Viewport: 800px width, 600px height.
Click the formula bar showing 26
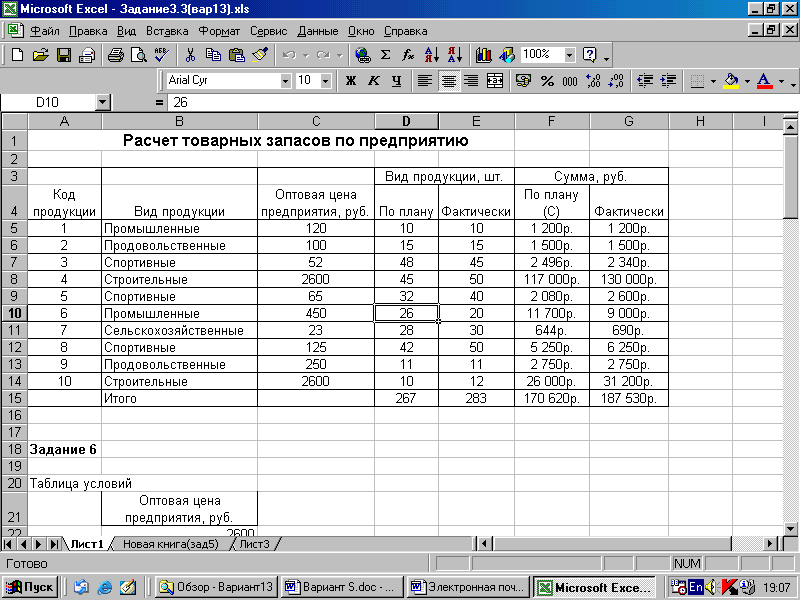[480, 103]
